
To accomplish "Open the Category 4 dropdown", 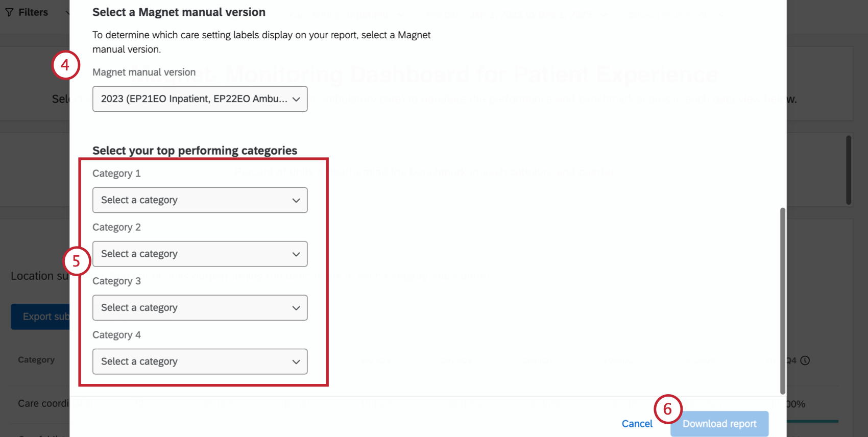I will tap(200, 361).
